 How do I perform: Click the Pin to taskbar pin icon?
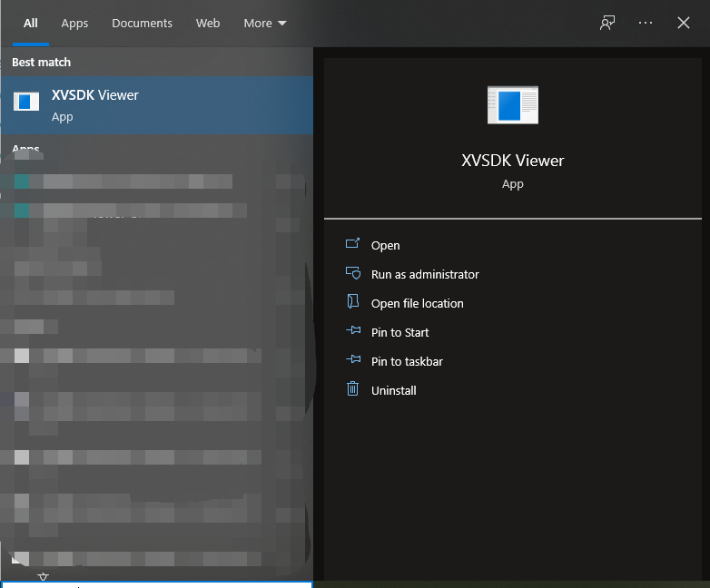pyautogui.click(x=353, y=359)
